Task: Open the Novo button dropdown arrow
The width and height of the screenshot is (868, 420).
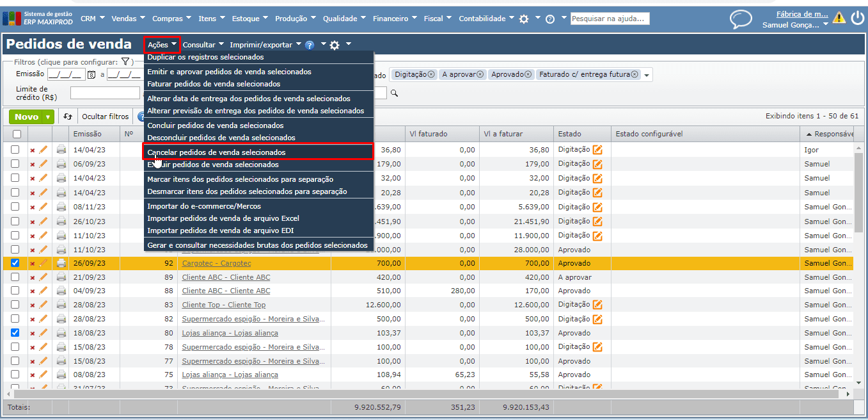Action: [x=48, y=117]
